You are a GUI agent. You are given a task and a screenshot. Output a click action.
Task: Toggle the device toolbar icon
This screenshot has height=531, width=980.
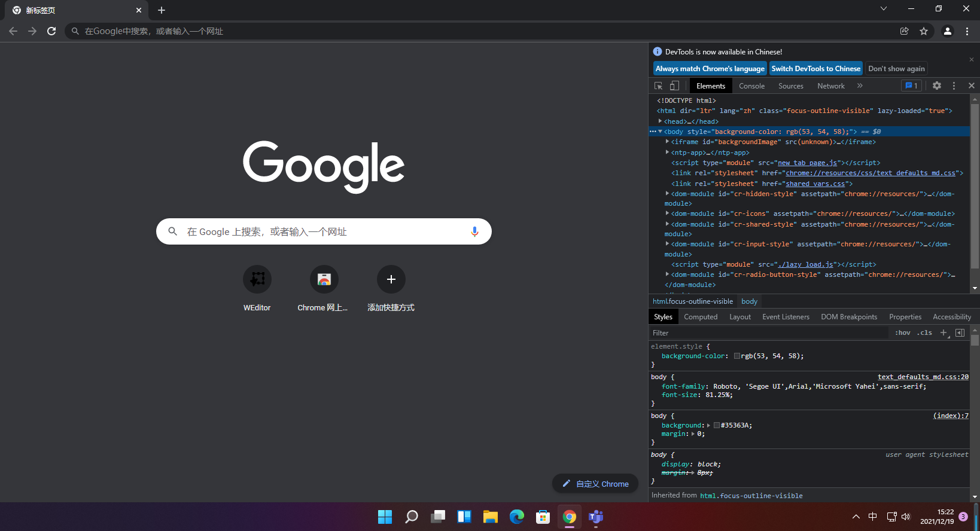pyautogui.click(x=674, y=86)
